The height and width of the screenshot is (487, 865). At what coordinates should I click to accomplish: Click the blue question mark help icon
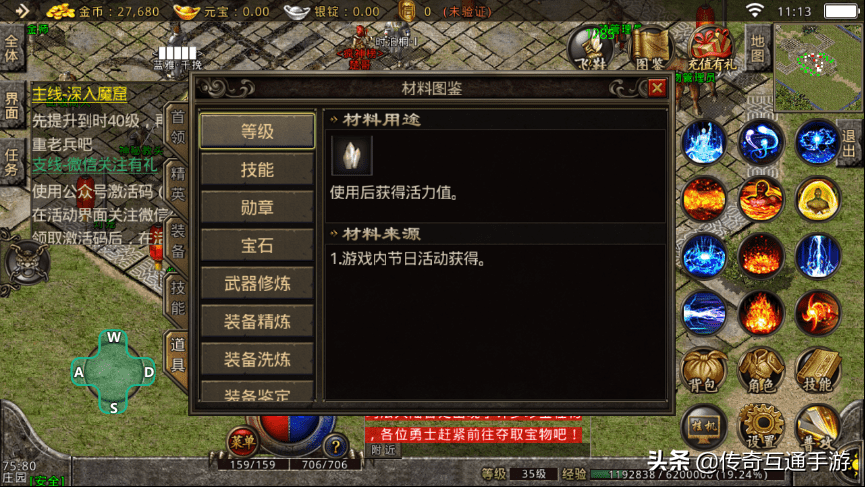(x=335, y=446)
